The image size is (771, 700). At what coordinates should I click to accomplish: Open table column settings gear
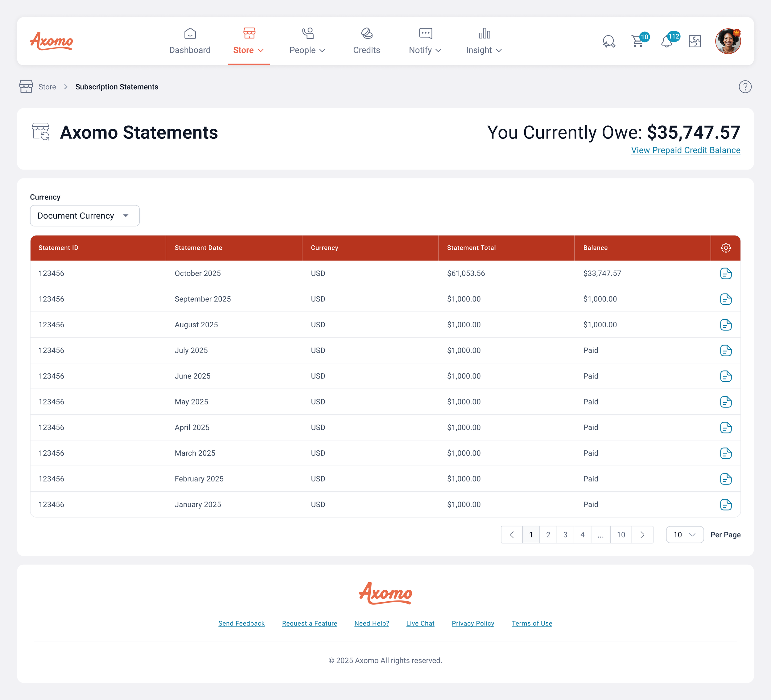tap(725, 248)
